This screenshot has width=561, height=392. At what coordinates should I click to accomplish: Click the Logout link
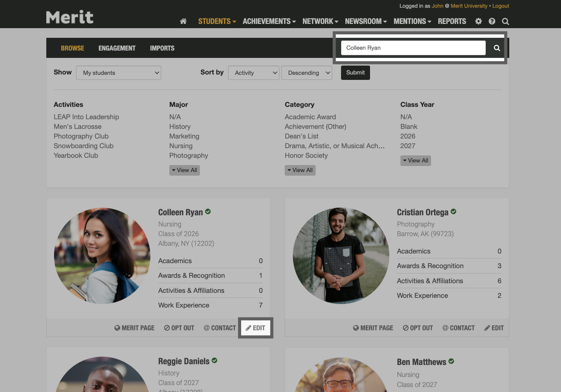(x=500, y=6)
